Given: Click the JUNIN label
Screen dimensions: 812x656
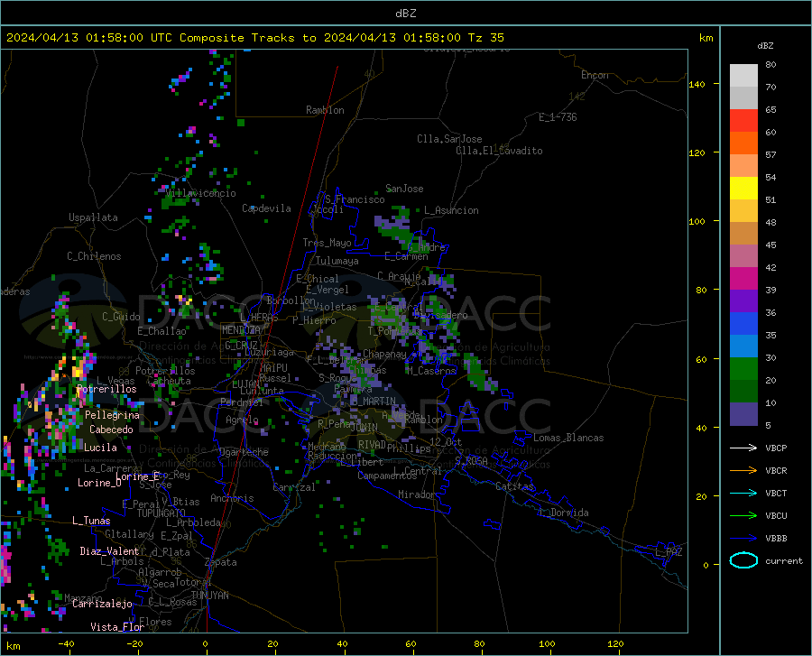Looking at the screenshot, I should tap(364, 427).
